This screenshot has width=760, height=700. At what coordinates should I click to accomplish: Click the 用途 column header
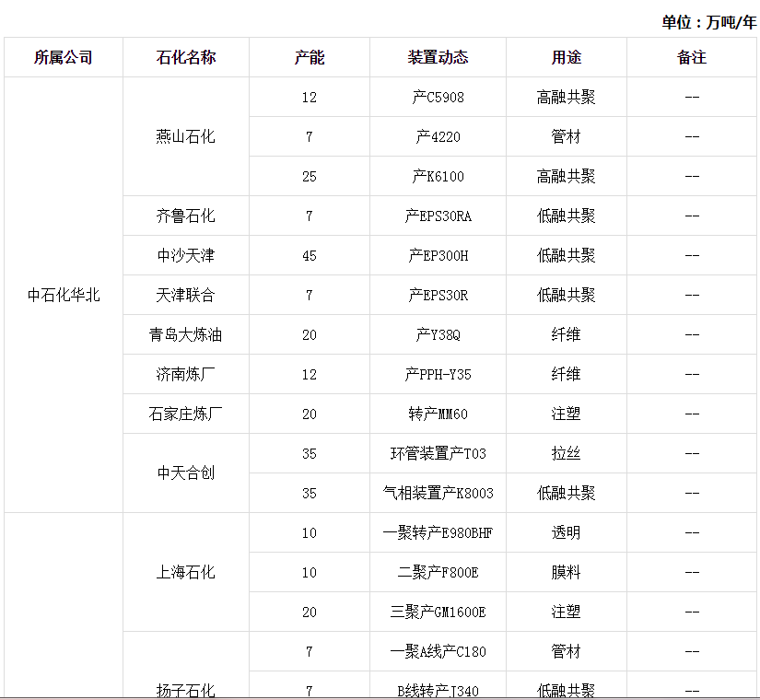[x=567, y=57]
